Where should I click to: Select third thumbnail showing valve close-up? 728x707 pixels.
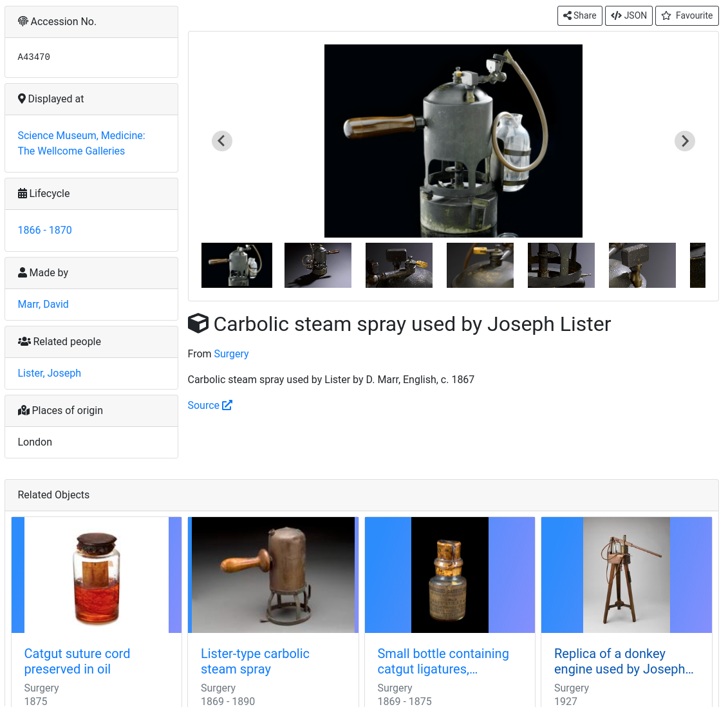(x=399, y=265)
